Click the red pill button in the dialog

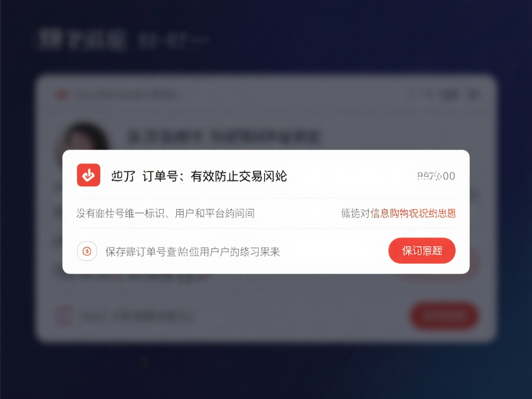(x=422, y=251)
